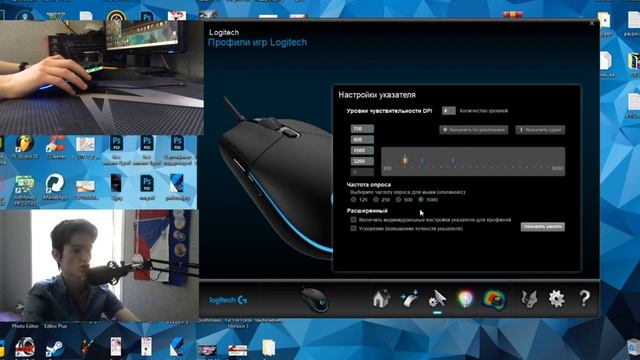
Task: Open the button customization icon with sparkles
Action: (409, 299)
